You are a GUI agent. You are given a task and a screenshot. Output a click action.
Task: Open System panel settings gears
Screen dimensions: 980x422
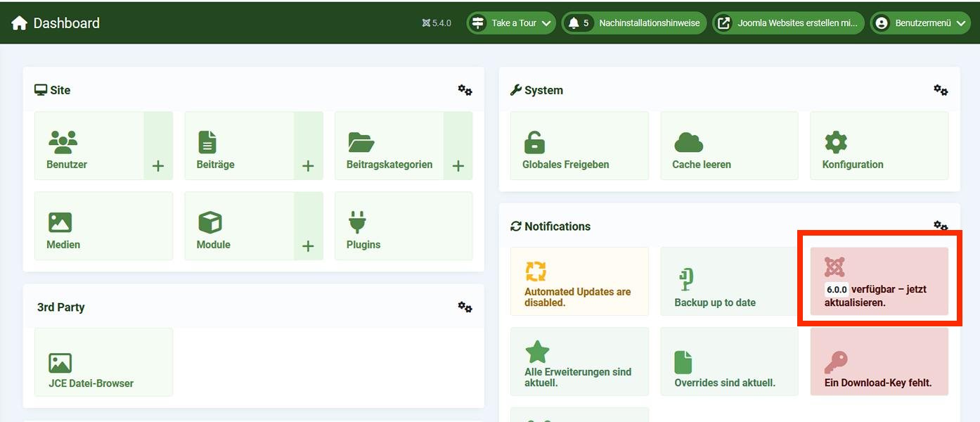point(940,90)
